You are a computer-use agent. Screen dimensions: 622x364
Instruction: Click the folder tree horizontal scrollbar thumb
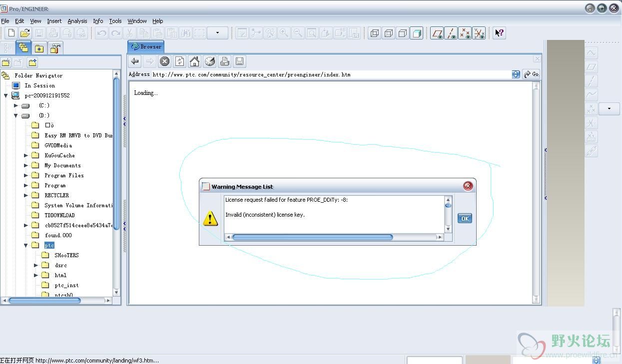[44, 301]
